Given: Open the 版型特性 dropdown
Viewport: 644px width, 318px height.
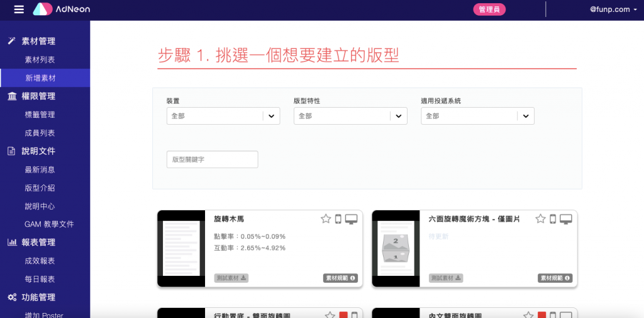Looking at the screenshot, I should click(350, 116).
